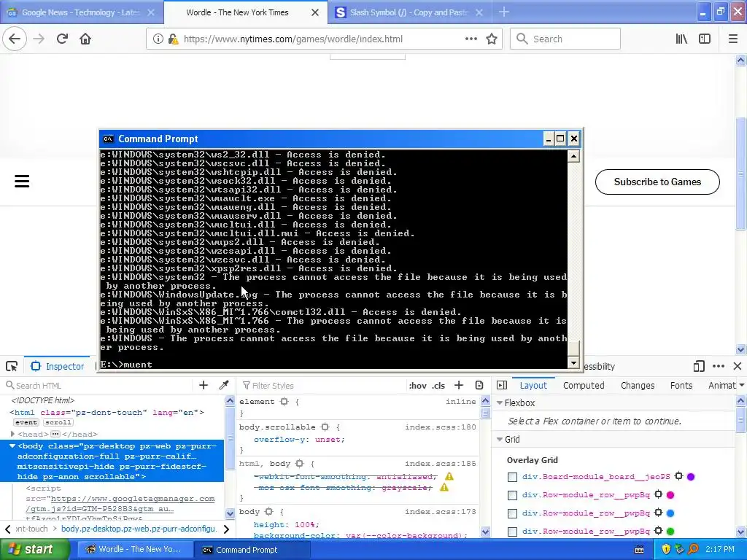Screen dimensions: 747x560
Task: Click selector highlighter beside body.scrollable
Action: click(x=325, y=427)
